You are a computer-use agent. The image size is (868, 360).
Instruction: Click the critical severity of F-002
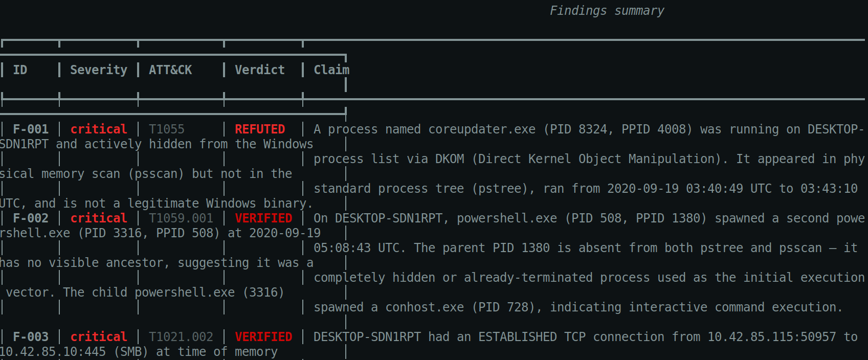tap(99, 218)
